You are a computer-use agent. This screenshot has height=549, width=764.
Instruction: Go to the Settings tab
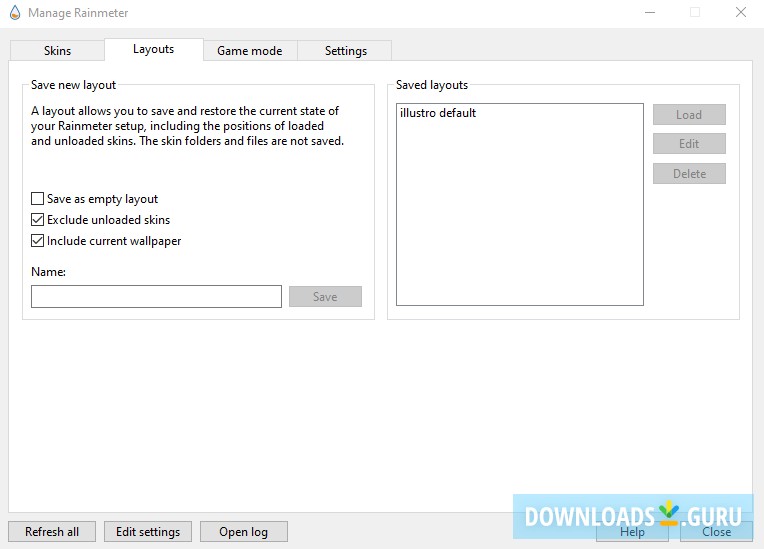(345, 51)
